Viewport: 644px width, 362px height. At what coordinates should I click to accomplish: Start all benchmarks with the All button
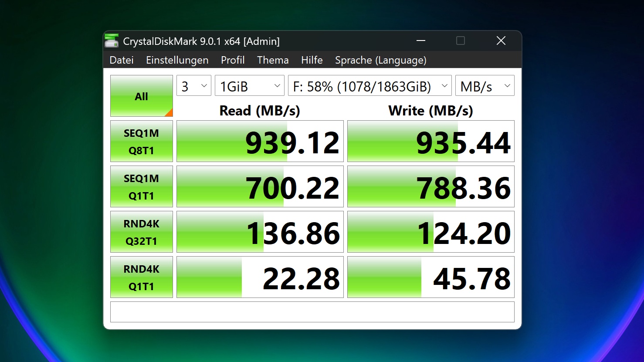point(141,96)
